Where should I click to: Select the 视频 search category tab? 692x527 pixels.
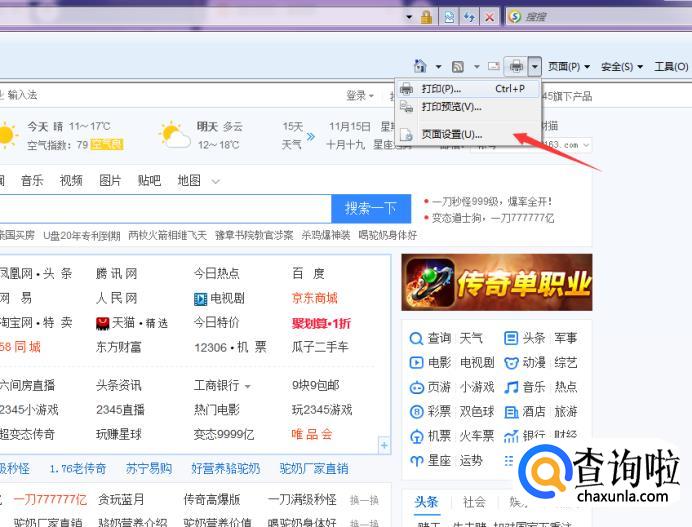pos(71,180)
